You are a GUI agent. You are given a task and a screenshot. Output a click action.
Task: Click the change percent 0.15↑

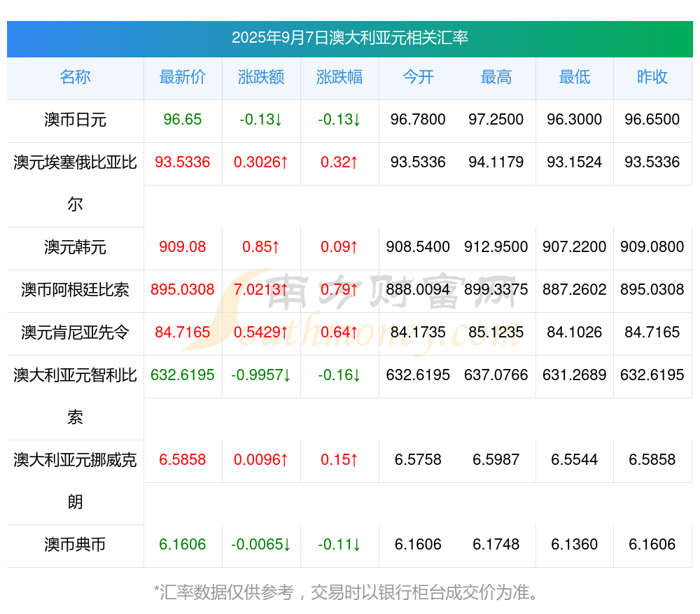pyautogui.click(x=339, y=460)
